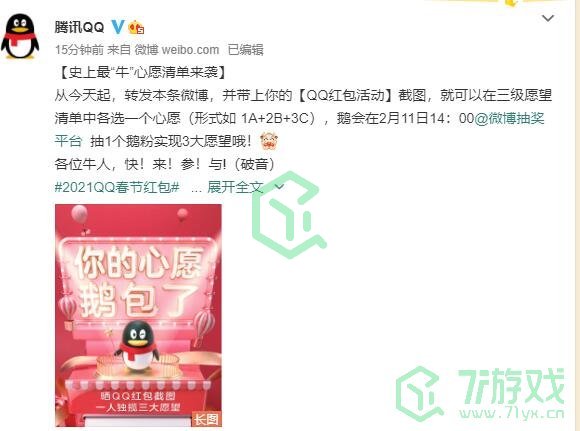This screenshot has width=580, height=431.
Task: Click the hexagon logo left of 7游戏
Action: pos(419,393)
